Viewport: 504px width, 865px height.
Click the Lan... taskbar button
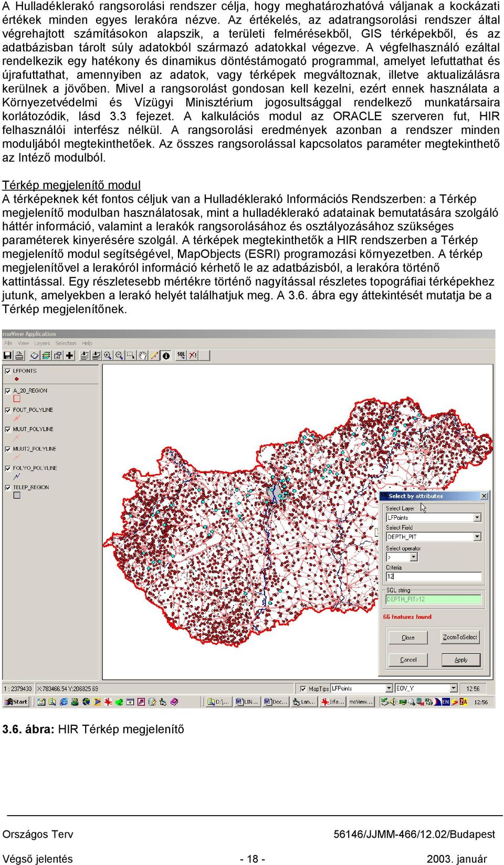pos(304,702)
